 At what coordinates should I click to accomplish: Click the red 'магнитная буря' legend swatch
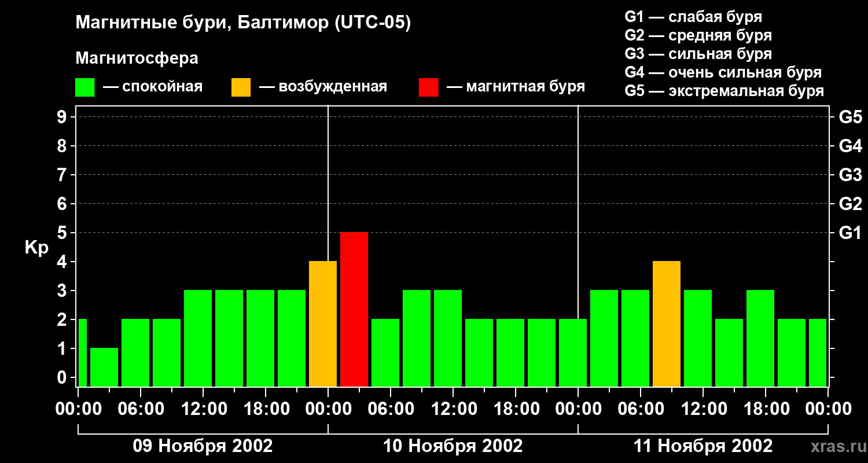[x=428, y=87]
